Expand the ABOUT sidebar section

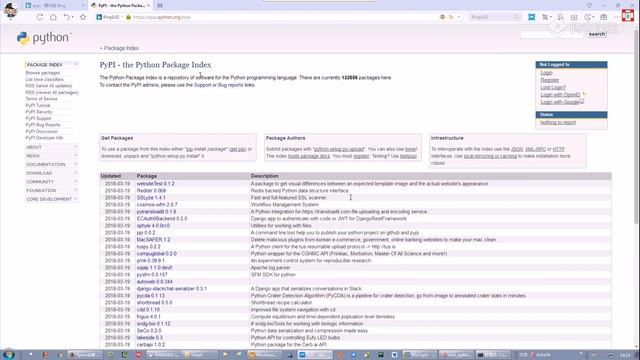[x=76, y=147]
